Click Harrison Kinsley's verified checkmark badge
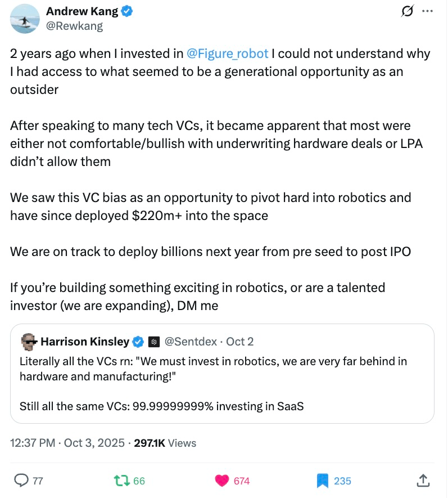Image resolution: width=448 pixels, height=498 pixels. (138, 342)
